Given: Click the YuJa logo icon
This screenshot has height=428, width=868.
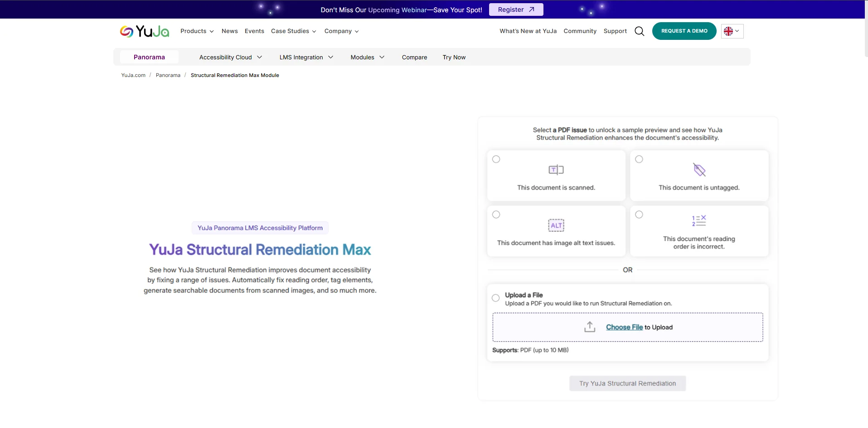Looking at the screenshot, I should [126, 31].
